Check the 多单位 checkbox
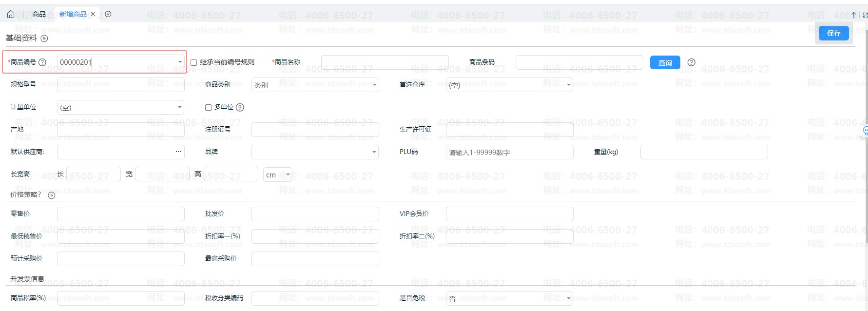The height and width of the screenshot is (311, 868). pyautogui.click(x=208, y=107)
